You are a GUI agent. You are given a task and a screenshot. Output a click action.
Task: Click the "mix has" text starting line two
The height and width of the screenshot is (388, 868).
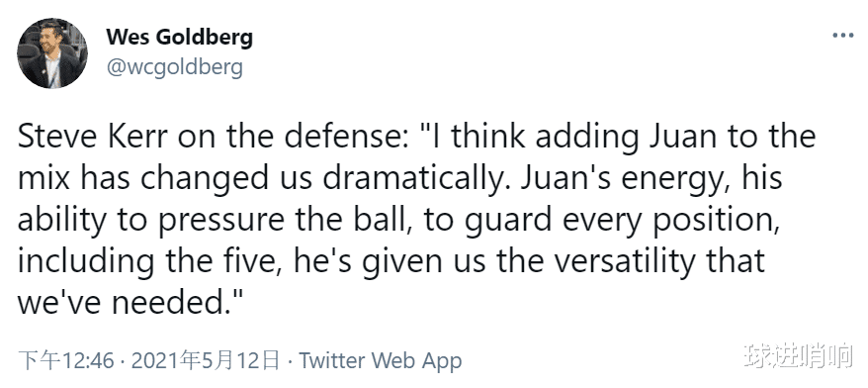click(83, 179)
